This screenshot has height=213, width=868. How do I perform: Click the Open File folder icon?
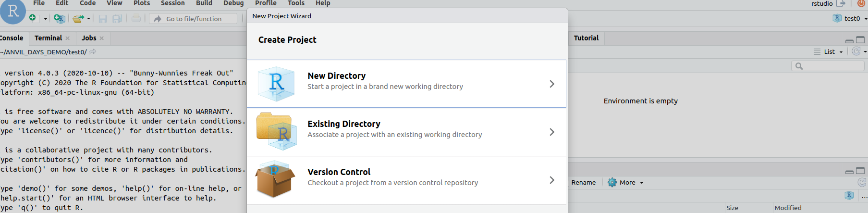click(78, 19)
